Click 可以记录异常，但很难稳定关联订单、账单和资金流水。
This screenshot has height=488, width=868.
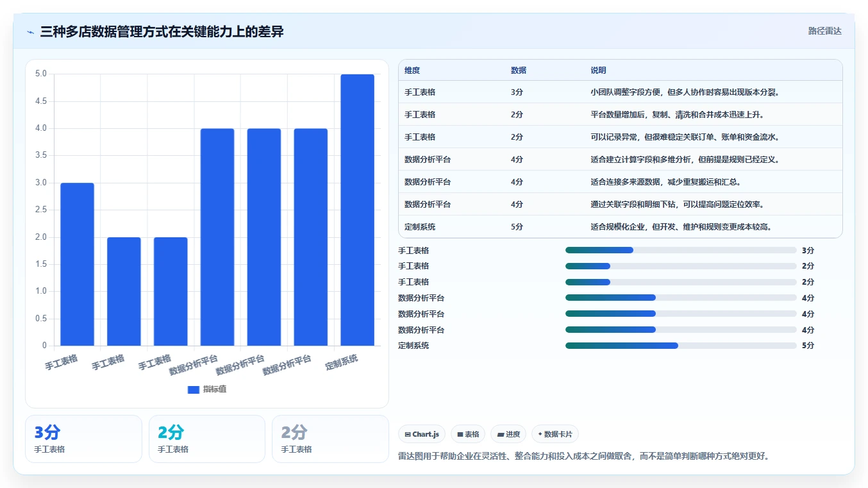(685, 137)
